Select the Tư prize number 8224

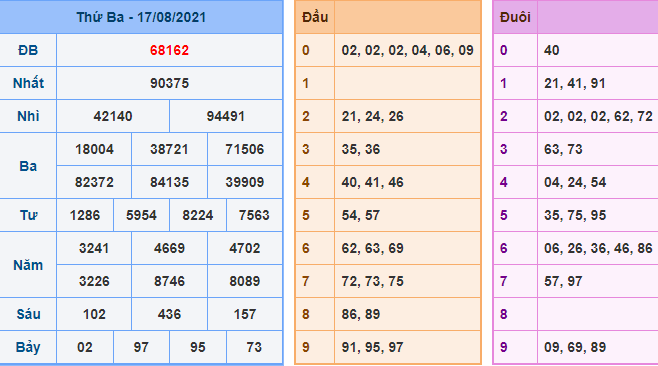[198, 215]
